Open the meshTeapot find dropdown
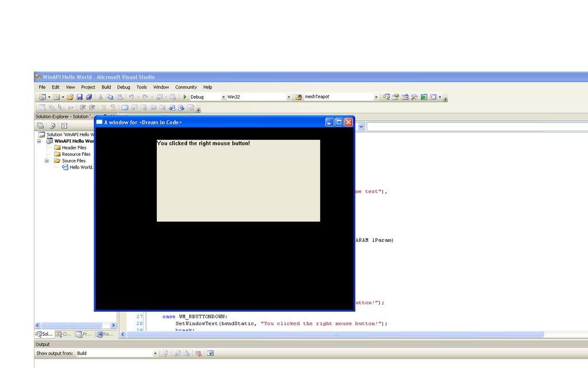Screen dimensions: 588x368 pos(376,97)
